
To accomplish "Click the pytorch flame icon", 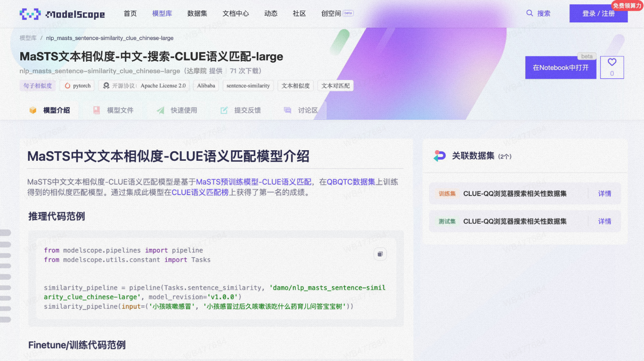I will pos(68,86).
